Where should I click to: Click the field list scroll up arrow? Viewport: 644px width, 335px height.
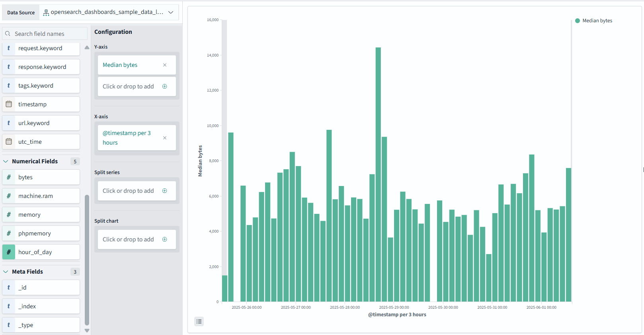point(87,47)
